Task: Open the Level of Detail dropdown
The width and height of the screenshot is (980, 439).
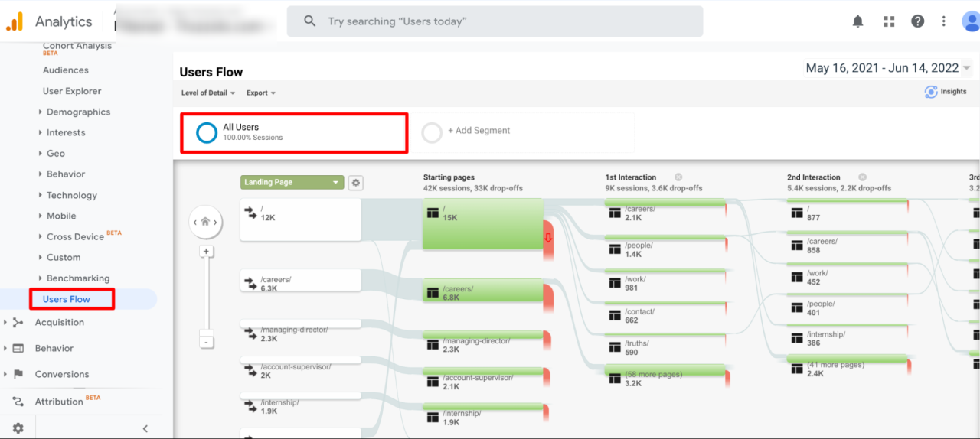Action: coord(208,93)
